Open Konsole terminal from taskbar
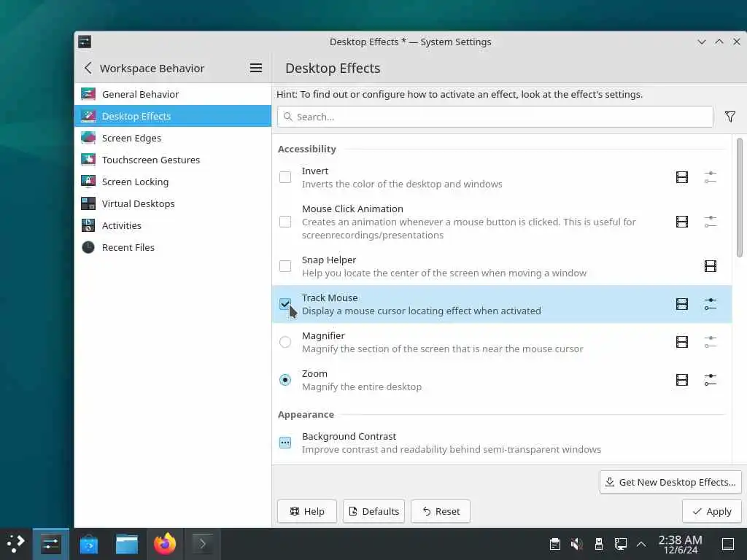This screenshot has width=747, height=560. pos(203,544)
